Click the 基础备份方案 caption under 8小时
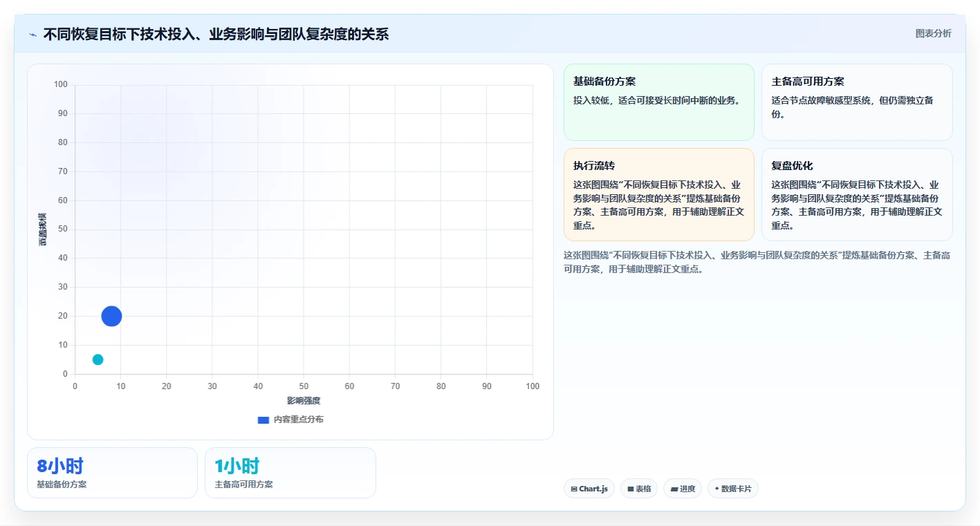Image resolution: width=980 pixels, height=526 pixels. click(62, 485)
